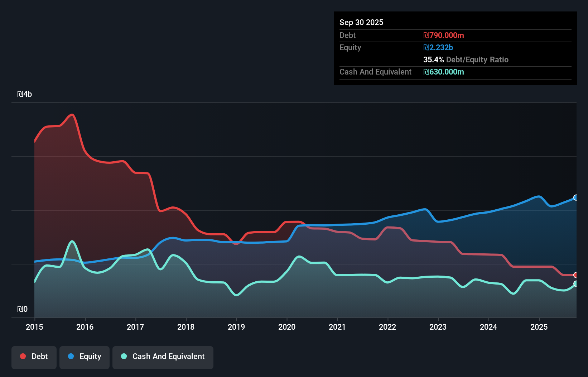The height and width of the screenshot is (377, 588).
Task: Click the ₪0 y-axis label
Action: point(22,309)
